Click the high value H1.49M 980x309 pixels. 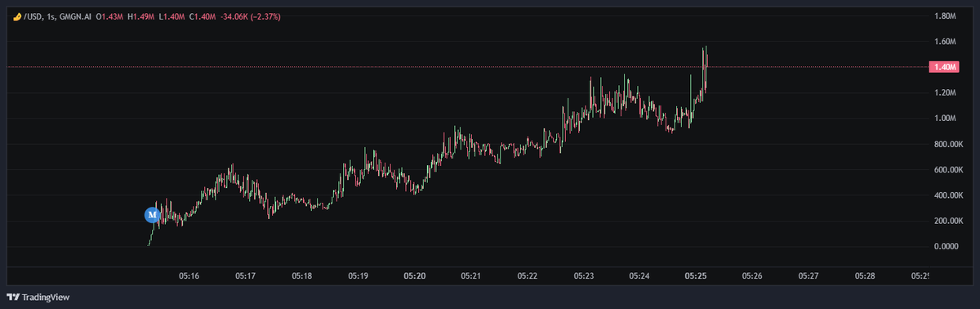[x=141, y=16]
